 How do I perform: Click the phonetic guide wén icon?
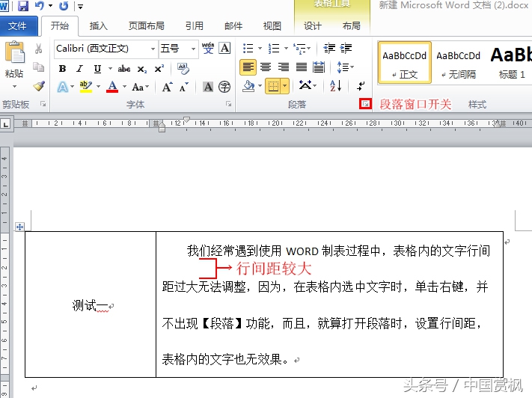coord(208,48)
